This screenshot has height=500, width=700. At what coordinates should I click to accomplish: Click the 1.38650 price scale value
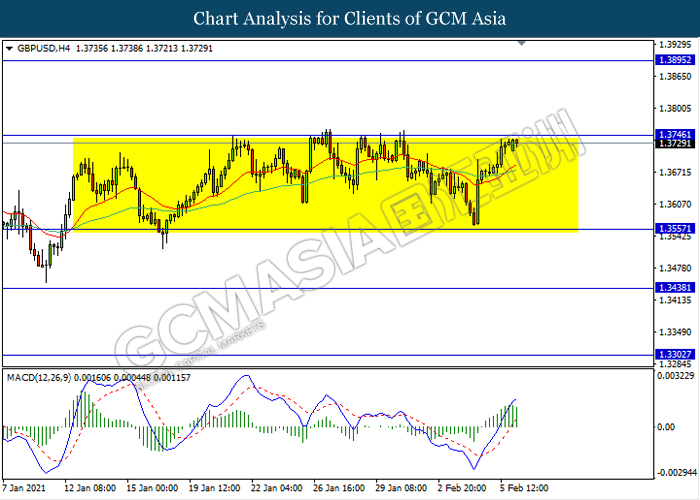click(675, 77)
